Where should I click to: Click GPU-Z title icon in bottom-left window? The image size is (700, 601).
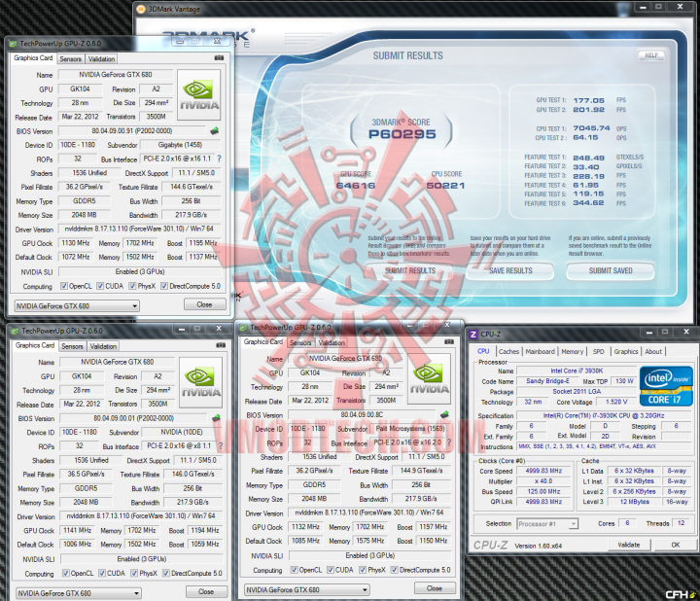(x=15, y=331)
